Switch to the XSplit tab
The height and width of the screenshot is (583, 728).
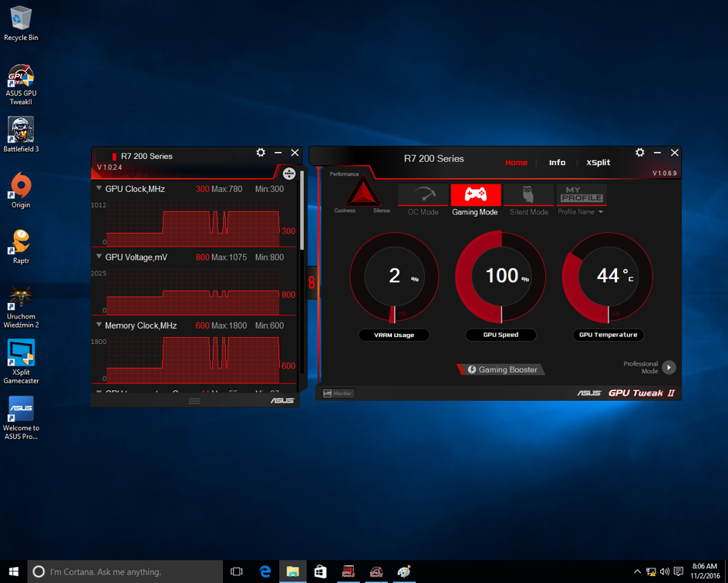point(598,163)
